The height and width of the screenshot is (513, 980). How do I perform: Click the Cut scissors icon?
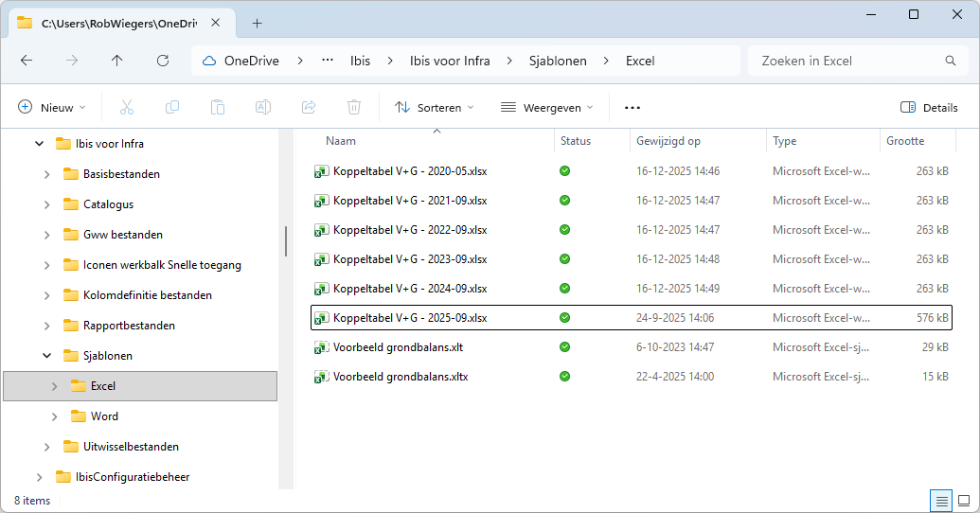tap(127, 108)
